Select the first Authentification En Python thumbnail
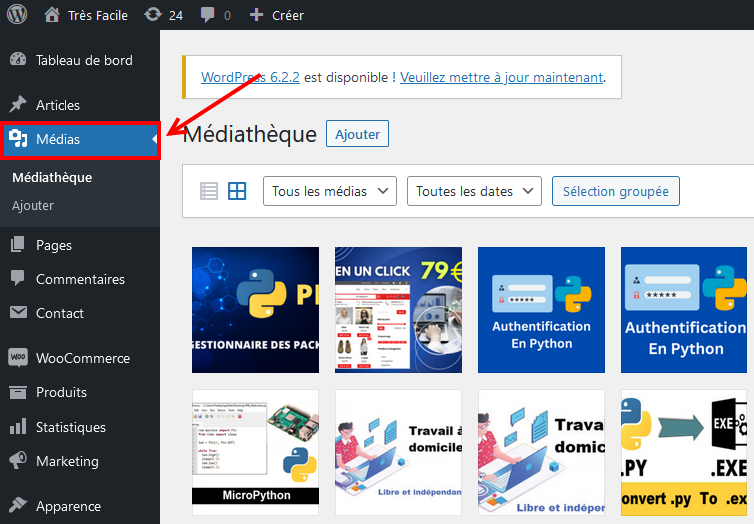Viewport: 754px width, 524px height. point(541,310)
